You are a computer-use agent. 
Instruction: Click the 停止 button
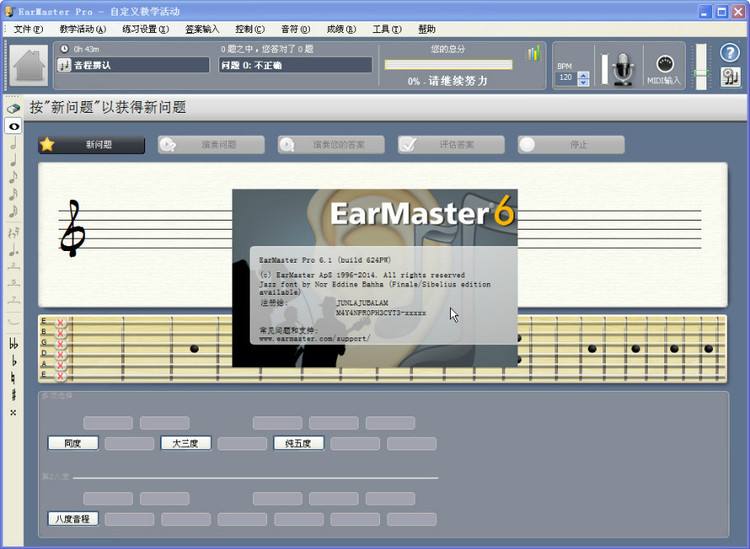pos(571,144)
